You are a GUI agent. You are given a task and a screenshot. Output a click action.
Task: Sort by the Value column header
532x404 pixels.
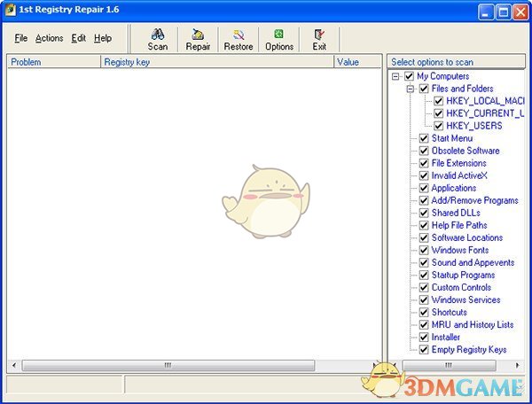[357, 62]
